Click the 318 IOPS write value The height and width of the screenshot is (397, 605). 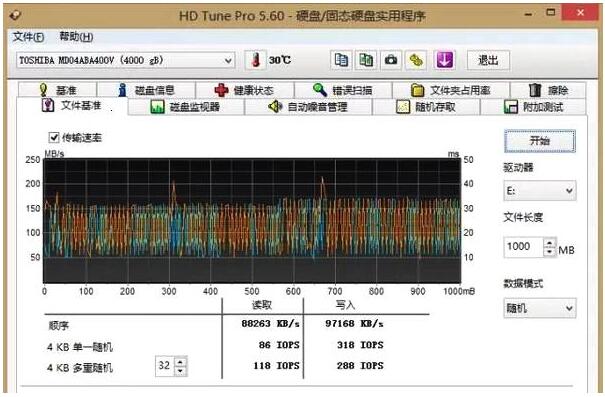click(360, 345)
